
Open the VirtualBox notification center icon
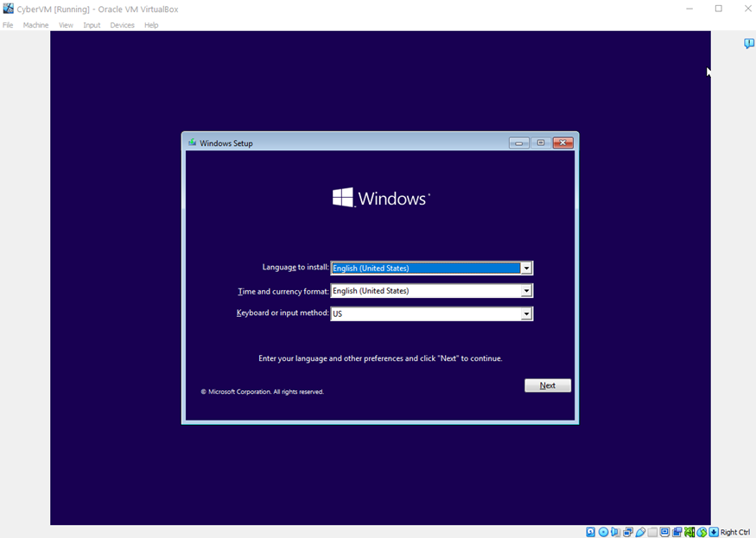pos(749,44)
